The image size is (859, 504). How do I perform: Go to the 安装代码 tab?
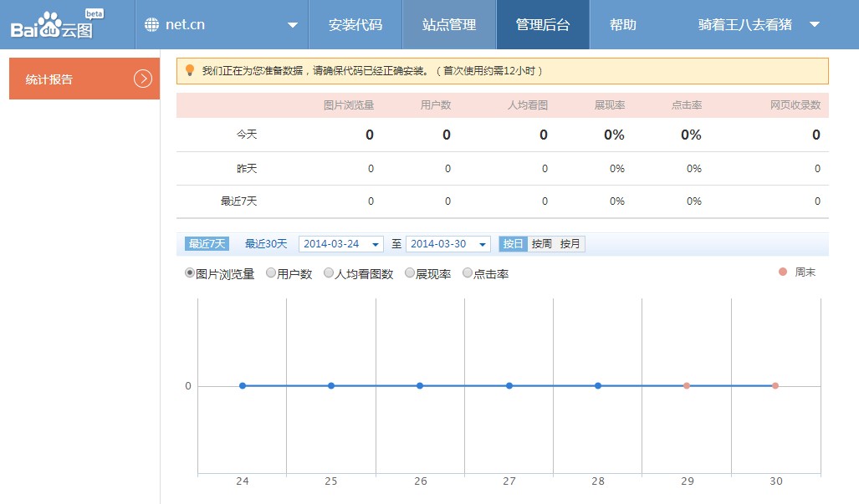click(x=355, y=25)
